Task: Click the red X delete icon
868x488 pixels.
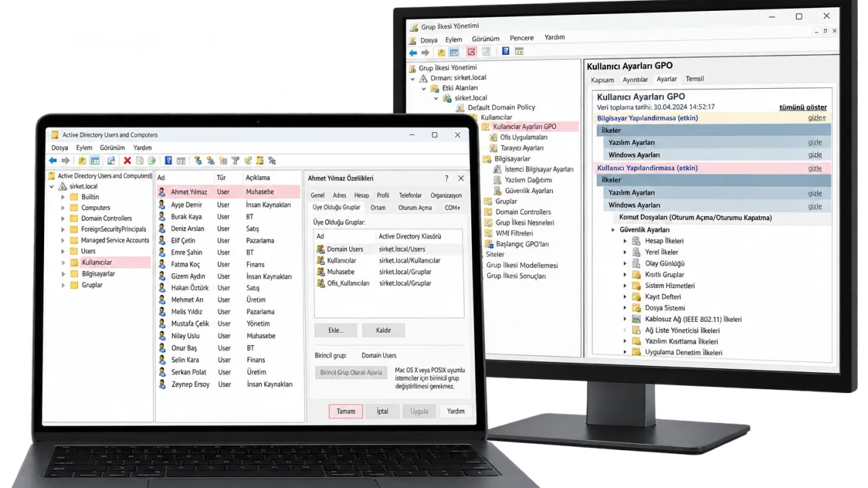Action: point(127,161)
